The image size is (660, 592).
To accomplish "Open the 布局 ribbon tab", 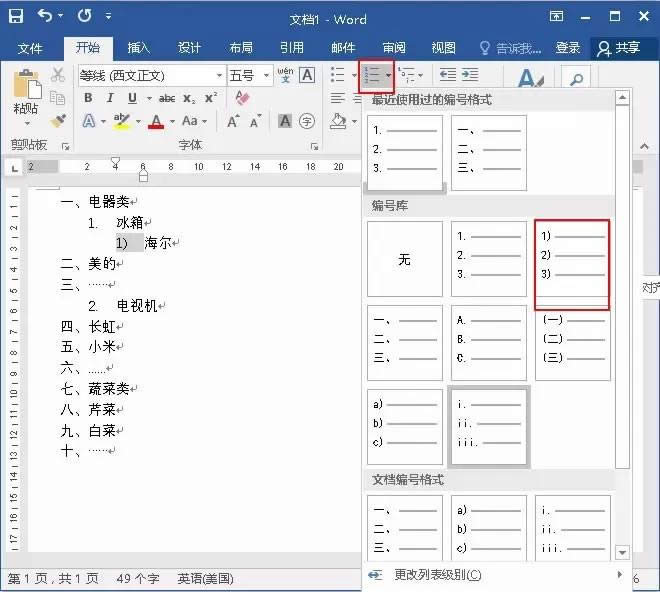I will [240, 48].
